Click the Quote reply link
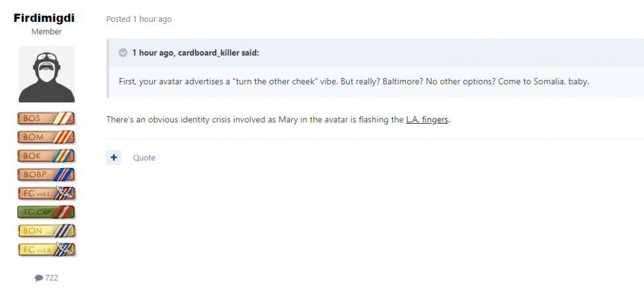 (144, 158)
